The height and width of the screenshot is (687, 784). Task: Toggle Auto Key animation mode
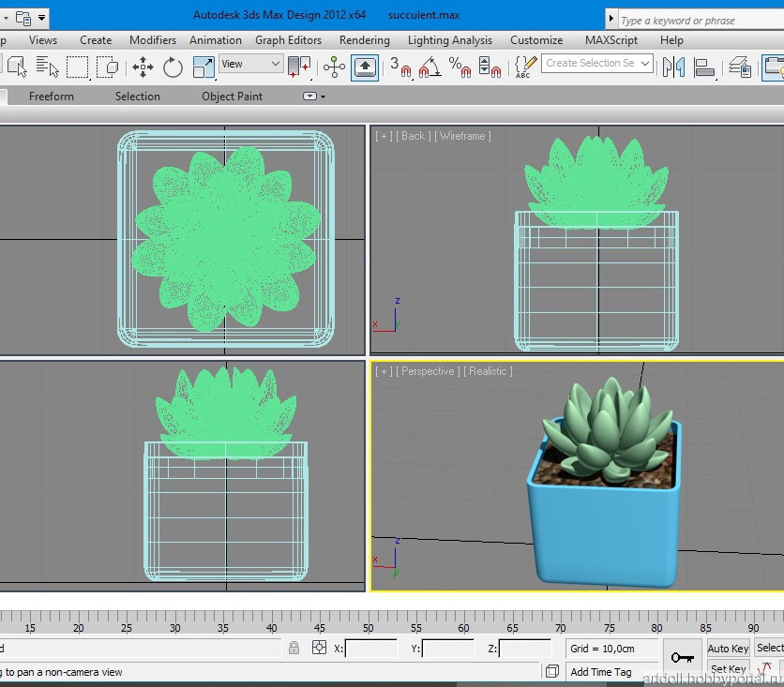[728, 649]
